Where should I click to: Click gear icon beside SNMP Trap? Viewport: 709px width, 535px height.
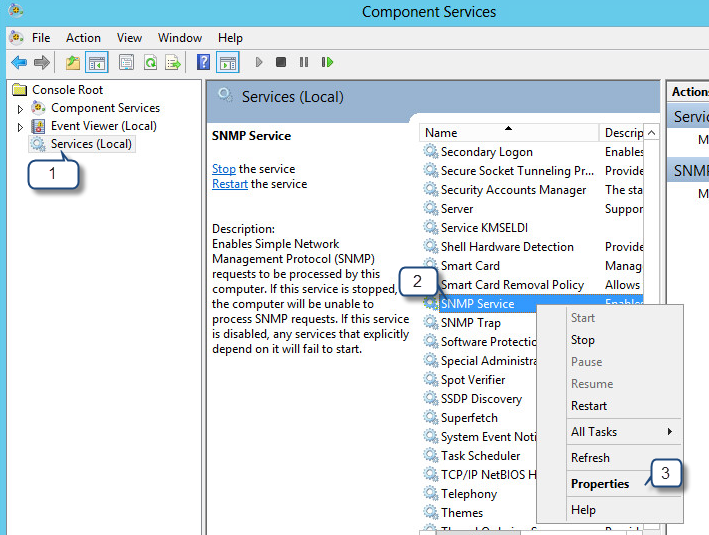[430, 322]
